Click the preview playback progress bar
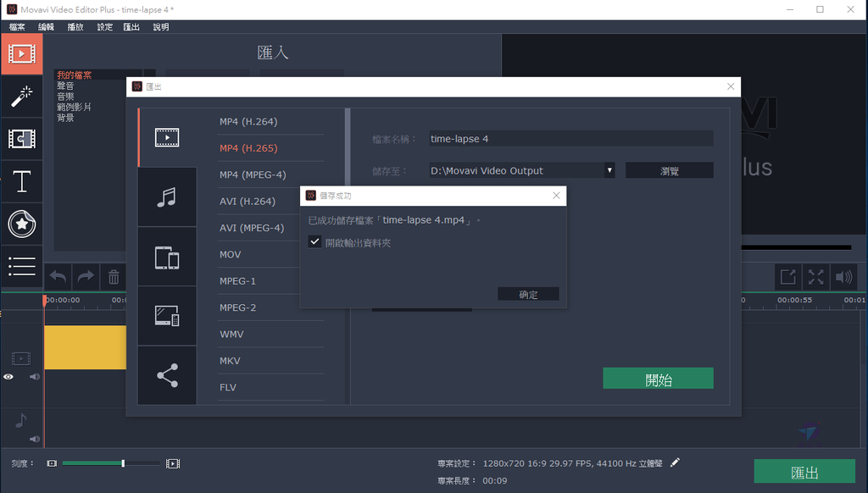 pos(796,247)
